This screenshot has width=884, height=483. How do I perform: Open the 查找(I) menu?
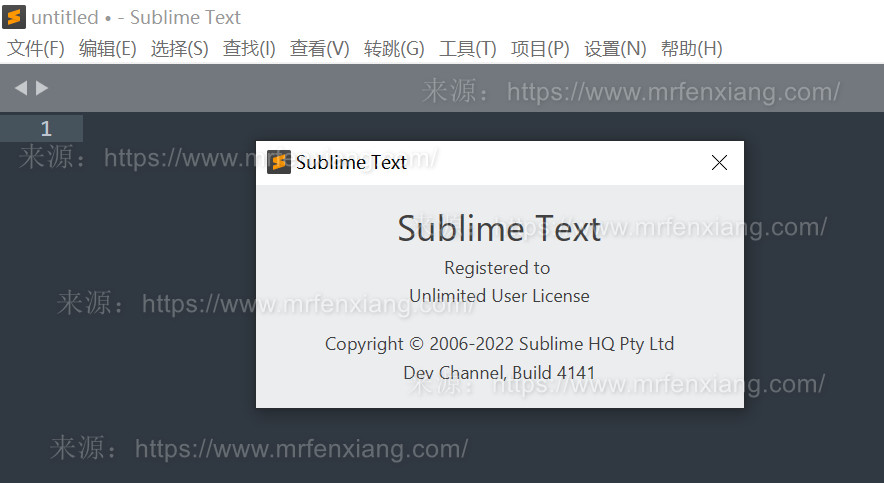[x=249, y=48]
